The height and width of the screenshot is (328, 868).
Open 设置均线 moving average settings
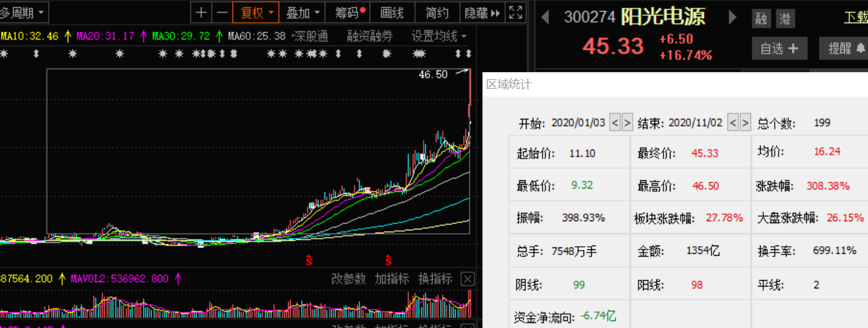coord(438,36)
